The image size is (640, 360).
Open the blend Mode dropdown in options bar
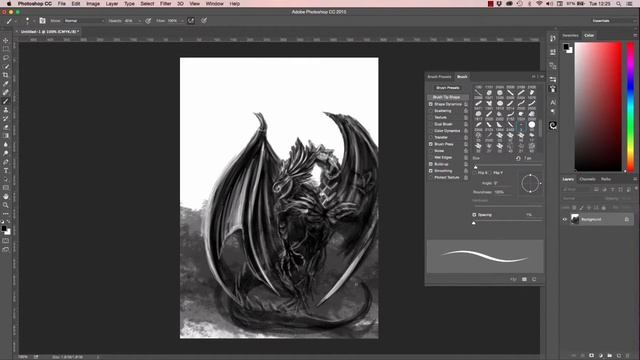[84, 20]
